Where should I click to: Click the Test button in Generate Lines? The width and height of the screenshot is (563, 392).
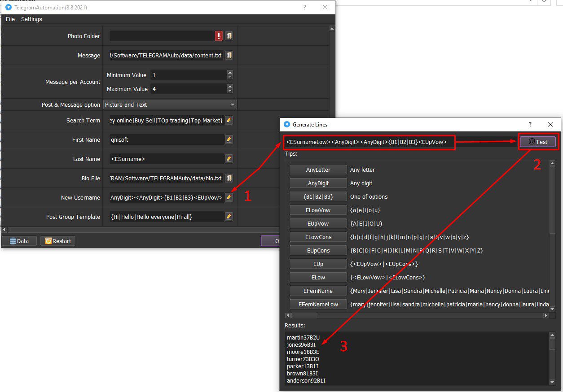[538, 142]
